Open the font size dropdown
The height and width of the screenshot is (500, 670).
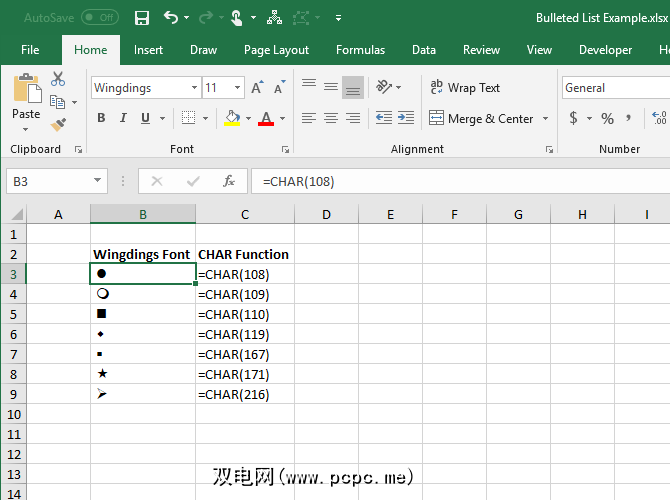[x=237, y=88]
